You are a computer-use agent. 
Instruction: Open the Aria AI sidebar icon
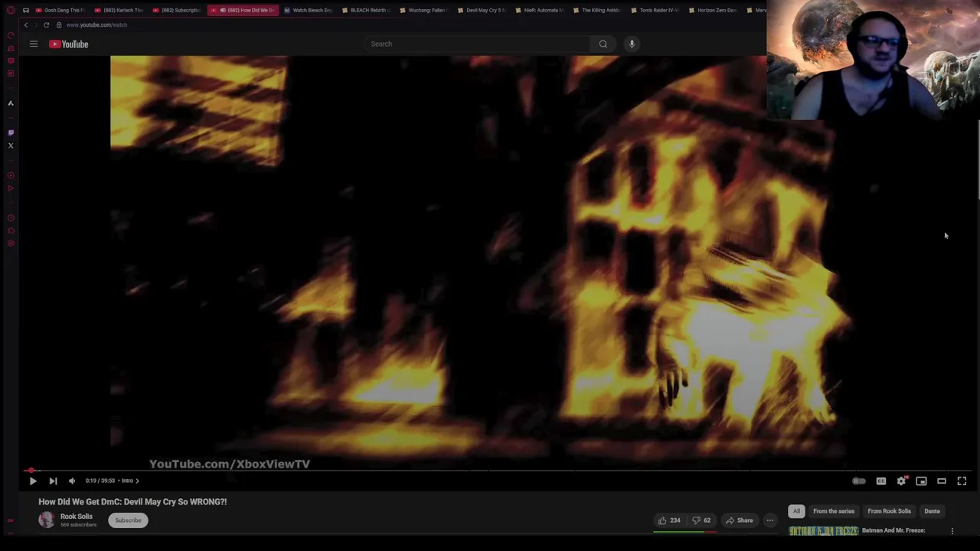pos(11,103)
